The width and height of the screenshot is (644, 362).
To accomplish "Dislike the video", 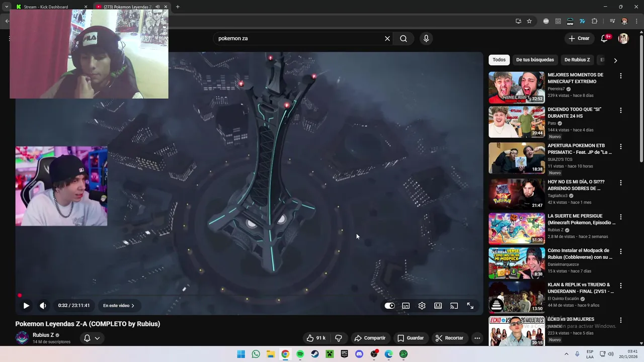I will click(339, 338).
